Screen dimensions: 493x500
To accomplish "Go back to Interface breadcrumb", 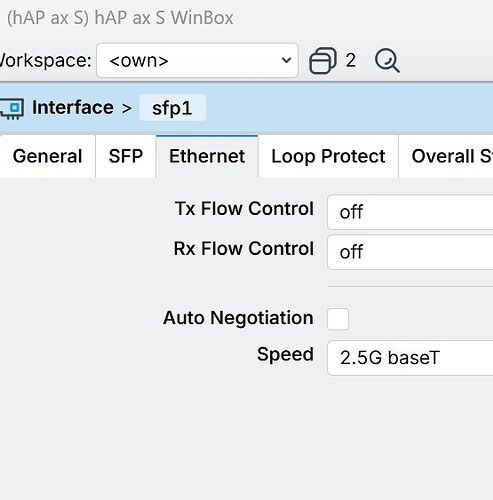I will [x=73, y=108].
